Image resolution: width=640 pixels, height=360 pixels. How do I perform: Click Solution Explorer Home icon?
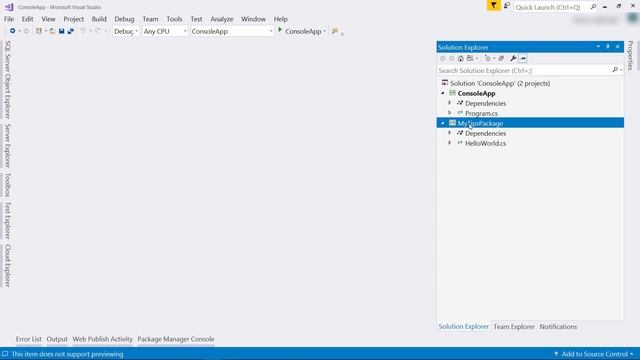pyautogui.click(x=461, y=58)
